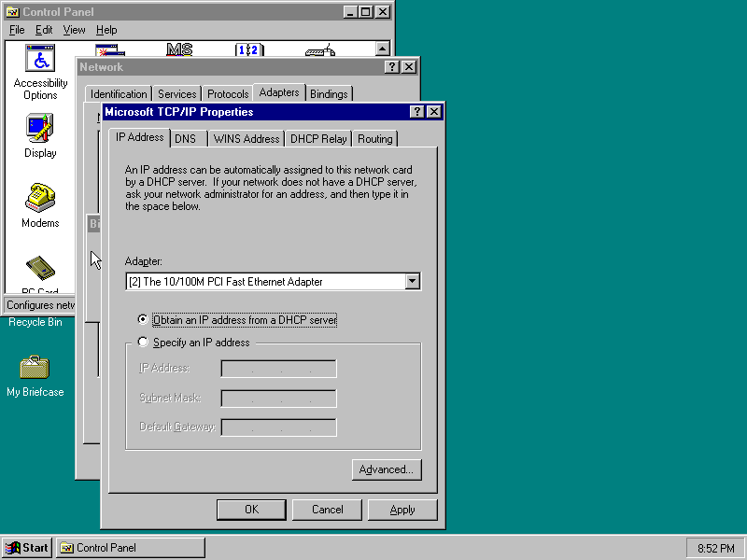The width and height of the screenshot is (747, 560).
Task: Select the My Briefcase desktop icon
Action: [x=35, y=367]
